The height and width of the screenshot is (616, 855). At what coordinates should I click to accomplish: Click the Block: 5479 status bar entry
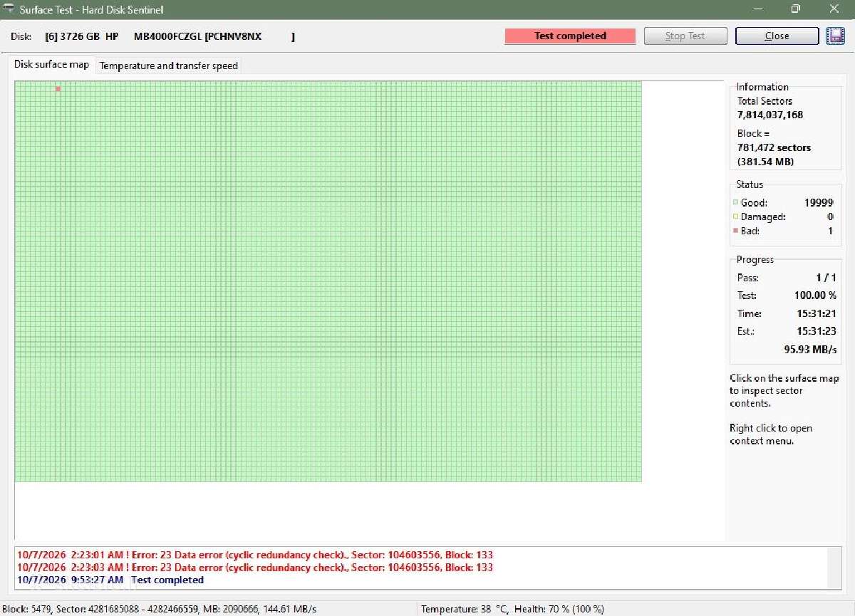point(26,610)
